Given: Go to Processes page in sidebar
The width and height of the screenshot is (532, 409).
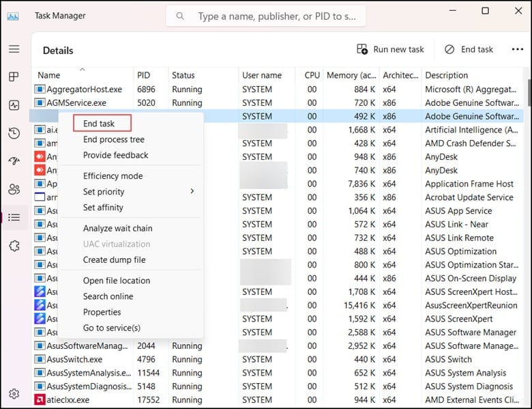Looking at the screenshot, I should tap(14, 76).
